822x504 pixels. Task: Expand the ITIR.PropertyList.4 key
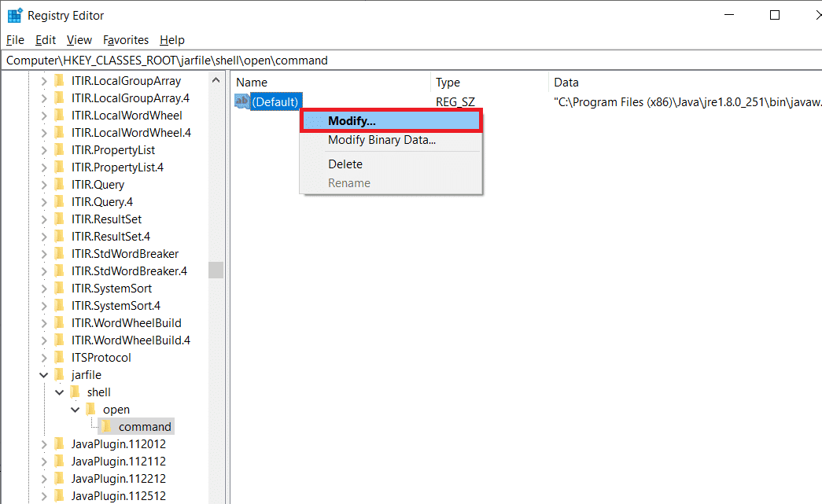(44, 167)
